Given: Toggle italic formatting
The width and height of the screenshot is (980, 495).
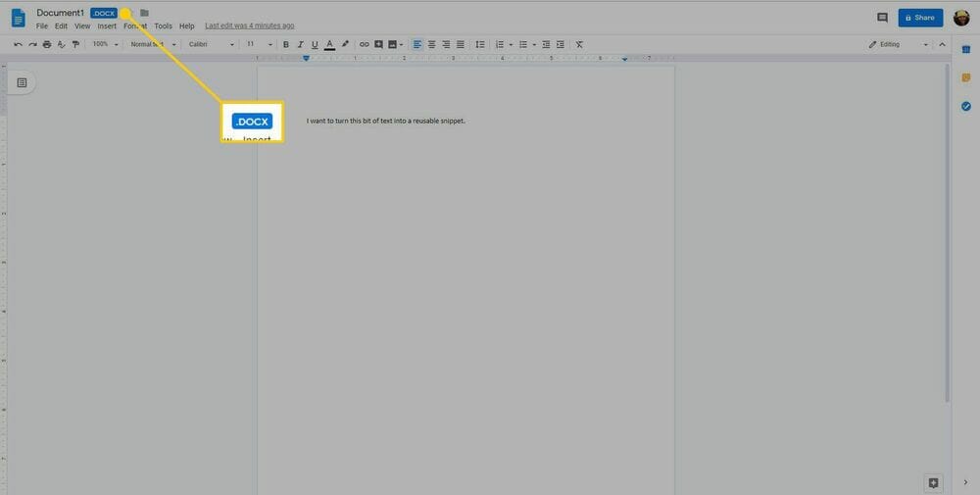Looking at the screenshot, I should pos(300,44).
